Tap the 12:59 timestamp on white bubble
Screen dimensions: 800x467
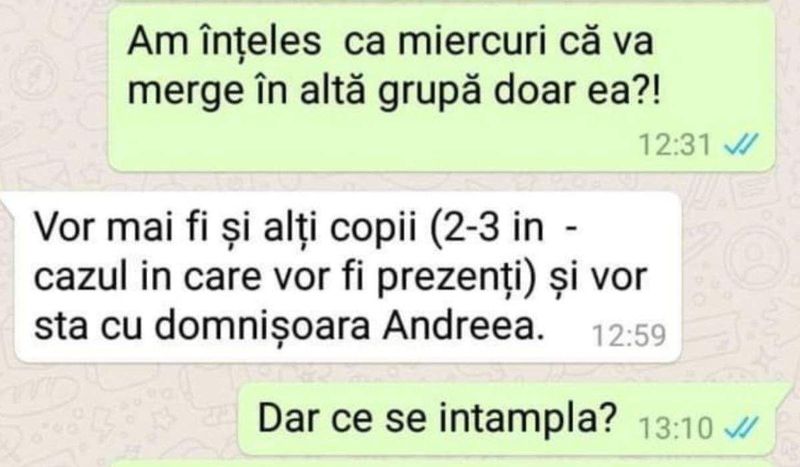(629, 336)
